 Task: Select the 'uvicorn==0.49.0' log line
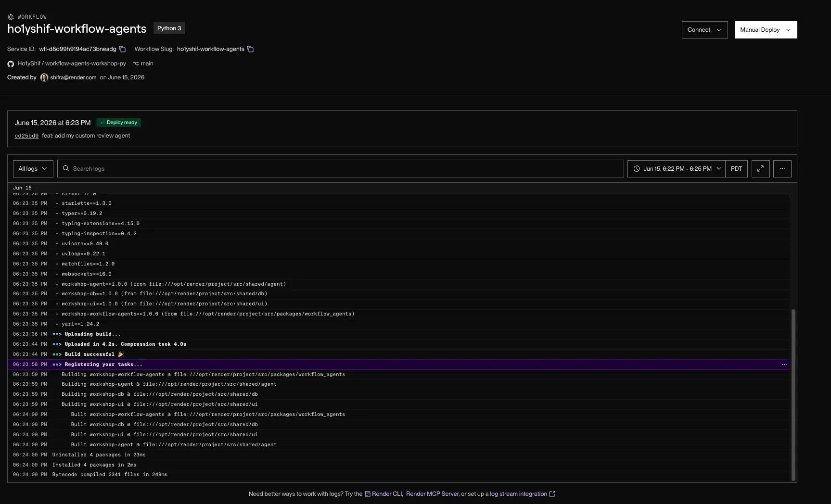(398, 244)
